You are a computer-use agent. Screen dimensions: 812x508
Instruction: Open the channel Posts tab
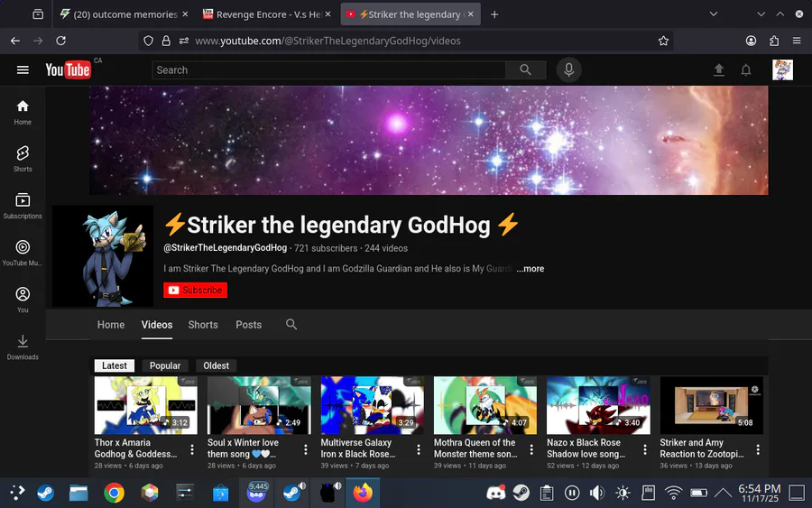(x=249, y=325)
